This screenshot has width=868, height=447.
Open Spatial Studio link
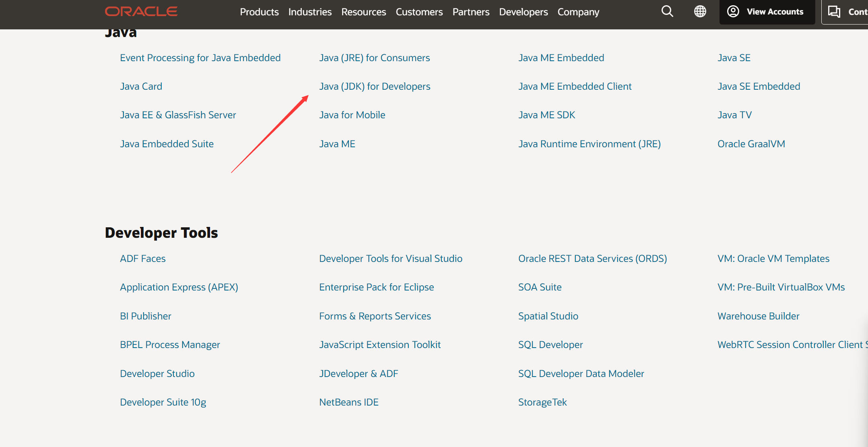(548, 316)
